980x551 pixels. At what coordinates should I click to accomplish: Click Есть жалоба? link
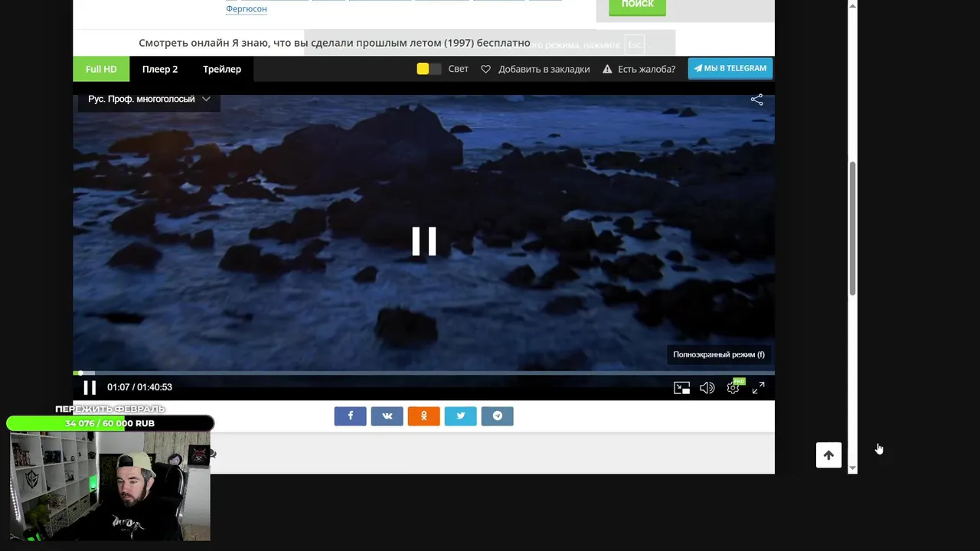(x=646, y=69)
